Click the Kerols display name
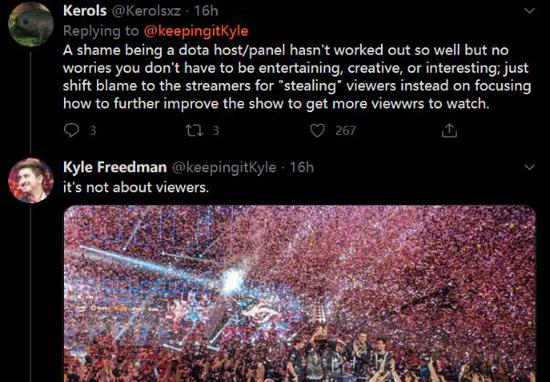 (x=85, y=11)
